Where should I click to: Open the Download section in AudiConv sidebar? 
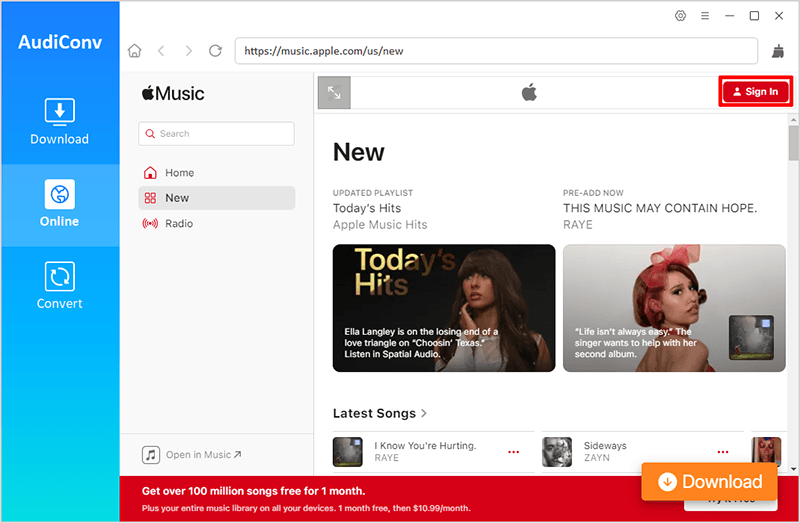(59, 121)
